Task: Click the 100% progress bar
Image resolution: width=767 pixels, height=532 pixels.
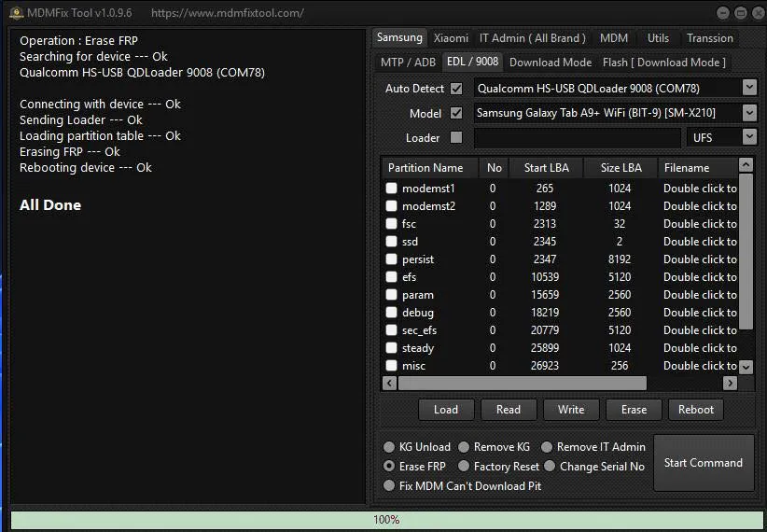Action: click(386, 520)
